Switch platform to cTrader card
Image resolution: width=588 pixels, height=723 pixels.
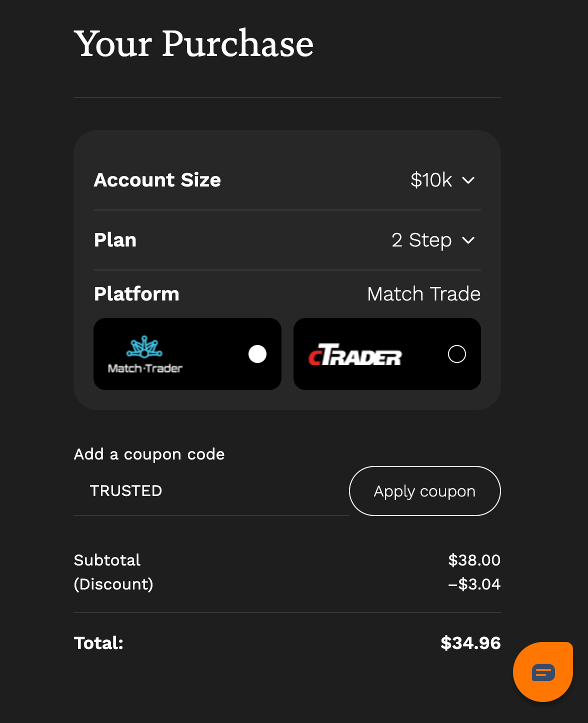click(x=387, y=353)
